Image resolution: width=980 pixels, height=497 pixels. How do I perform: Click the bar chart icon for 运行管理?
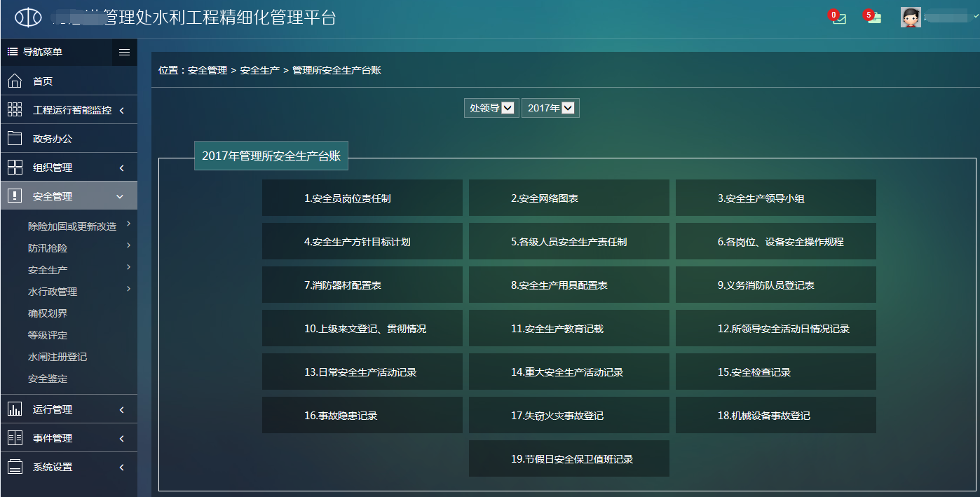coord(15,409)
